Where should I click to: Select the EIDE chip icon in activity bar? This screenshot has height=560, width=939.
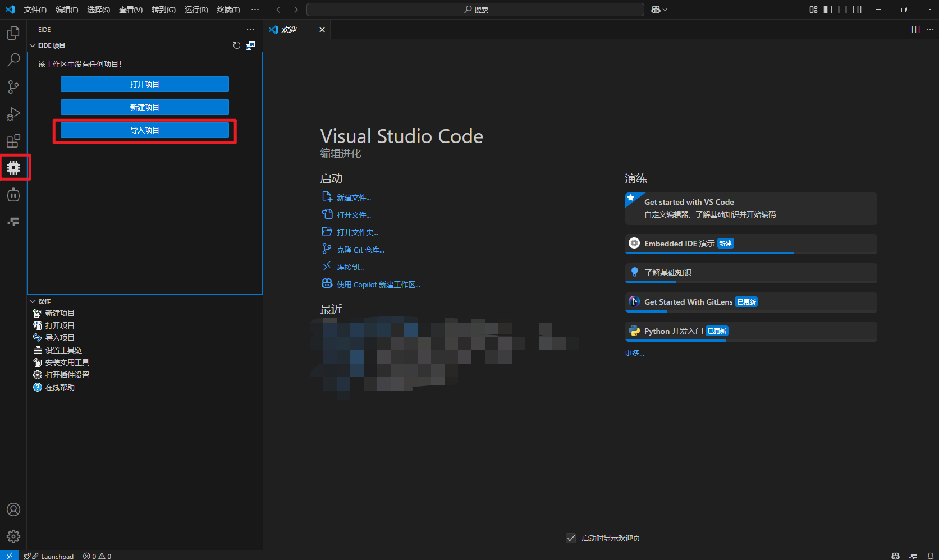coord(13,168)
